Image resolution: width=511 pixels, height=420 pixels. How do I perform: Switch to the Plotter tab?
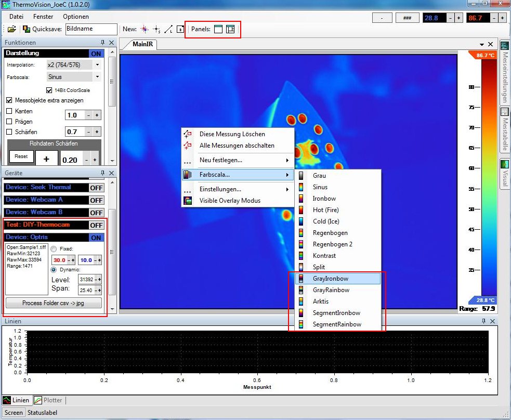coord(48,400)
